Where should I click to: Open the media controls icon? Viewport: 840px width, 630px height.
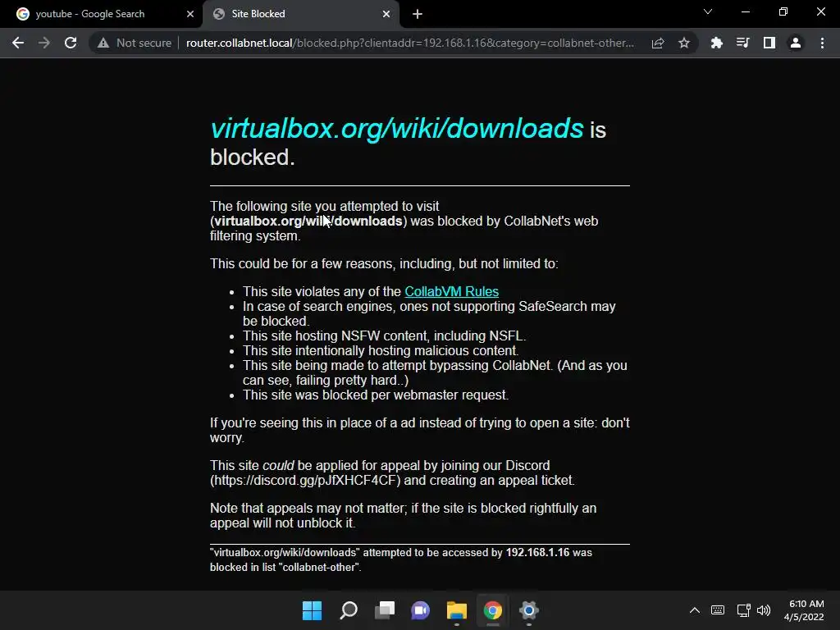coord(742,43)
